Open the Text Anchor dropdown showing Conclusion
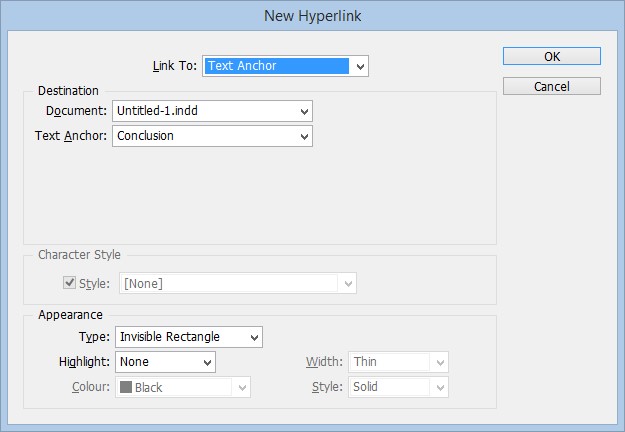Image resolution: width=625 pixels, height=432 pixels. click(212, 136)
